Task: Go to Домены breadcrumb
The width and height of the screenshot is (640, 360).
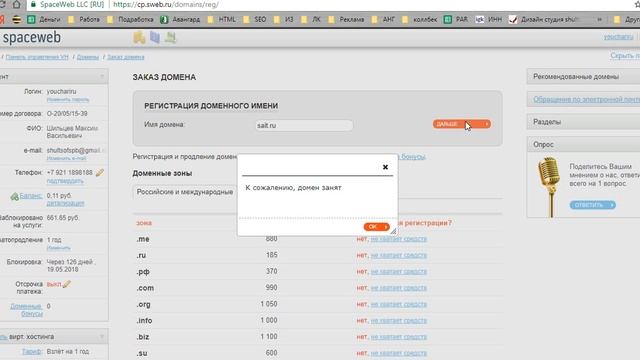Action: click(88, 57)
